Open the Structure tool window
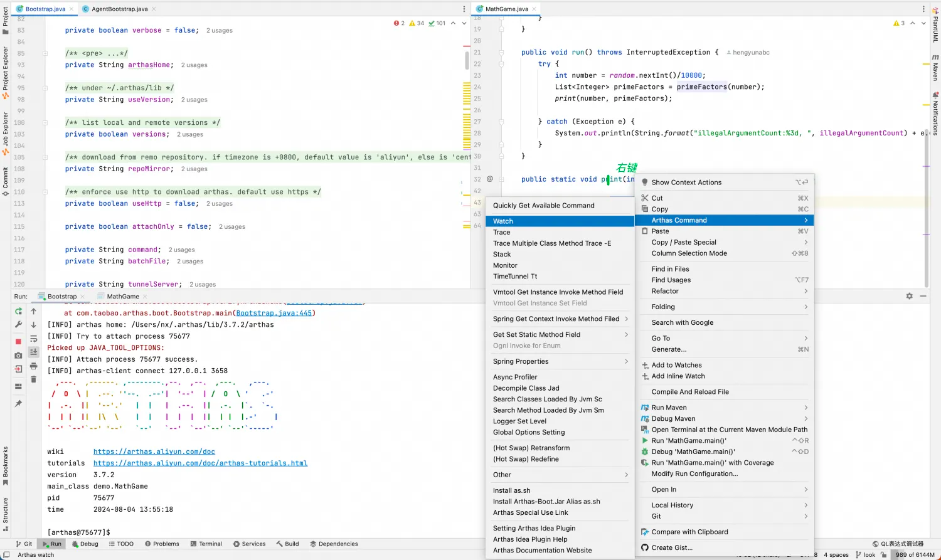The image size is (941, 560). click(x=6, y=514)
